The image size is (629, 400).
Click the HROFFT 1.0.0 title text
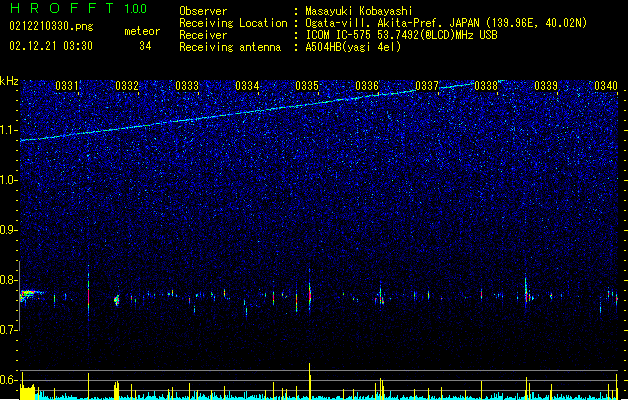click(79, 8)
